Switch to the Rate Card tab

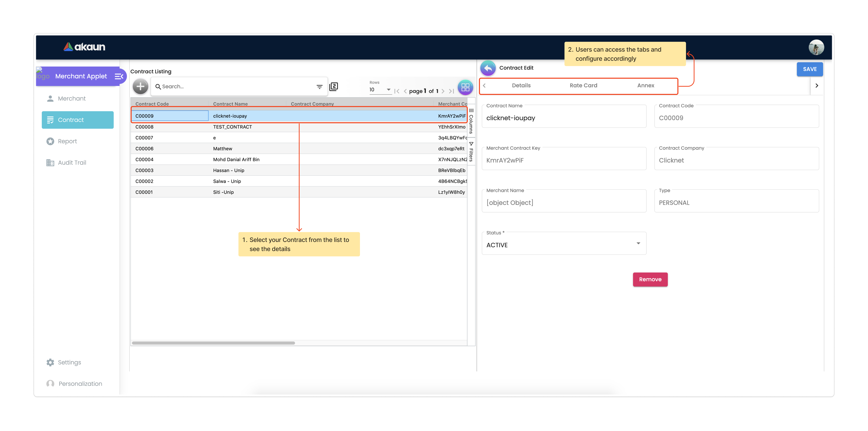(583, 86)
